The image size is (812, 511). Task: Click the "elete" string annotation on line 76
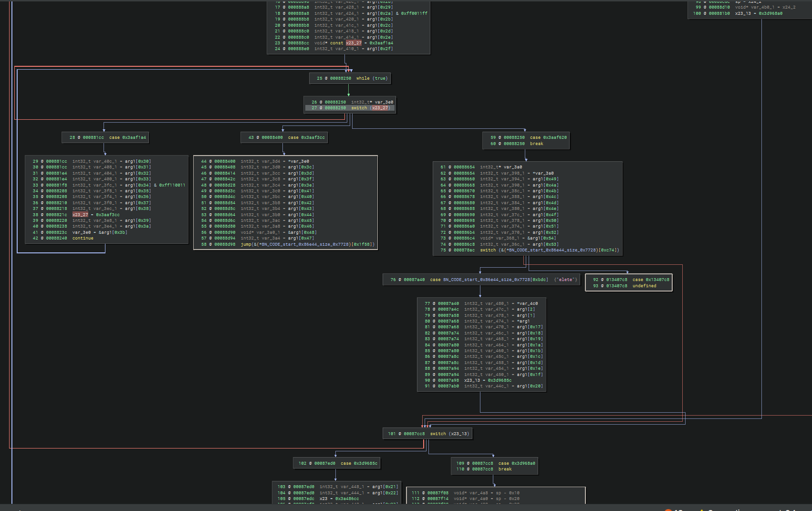click(x=565, y=280)
